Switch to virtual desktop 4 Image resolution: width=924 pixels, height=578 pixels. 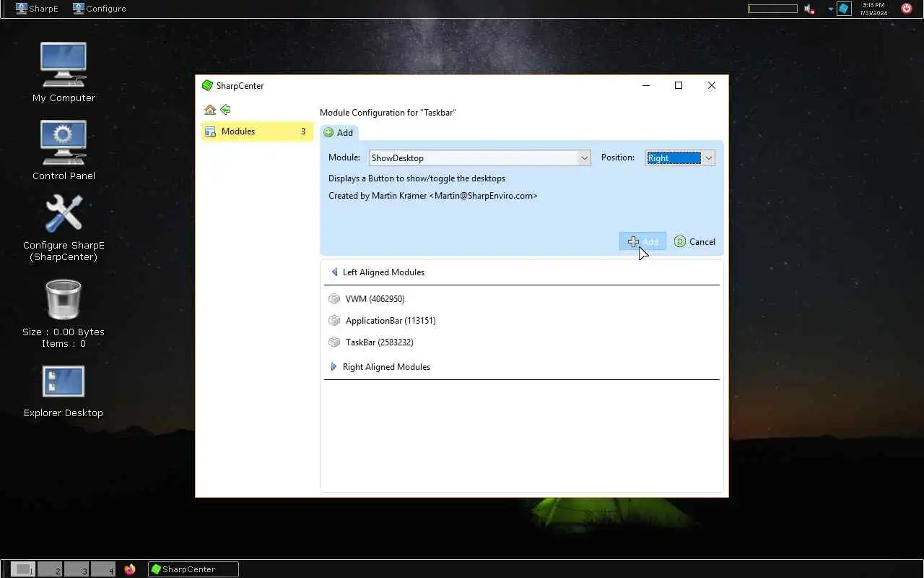[x=103, y=569]
